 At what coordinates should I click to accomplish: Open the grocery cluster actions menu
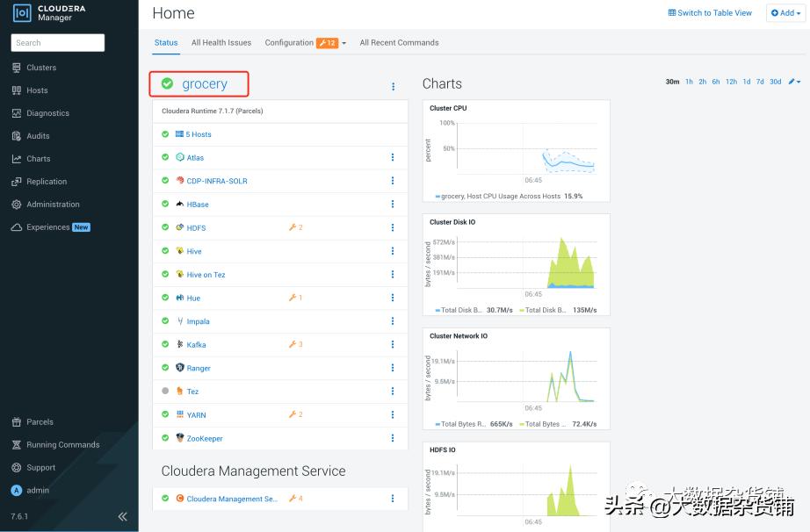[x=393, y=85]
